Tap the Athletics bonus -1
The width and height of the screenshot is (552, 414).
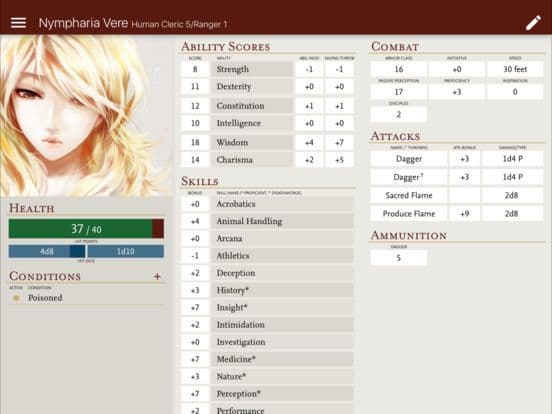[x=195, y=256]
